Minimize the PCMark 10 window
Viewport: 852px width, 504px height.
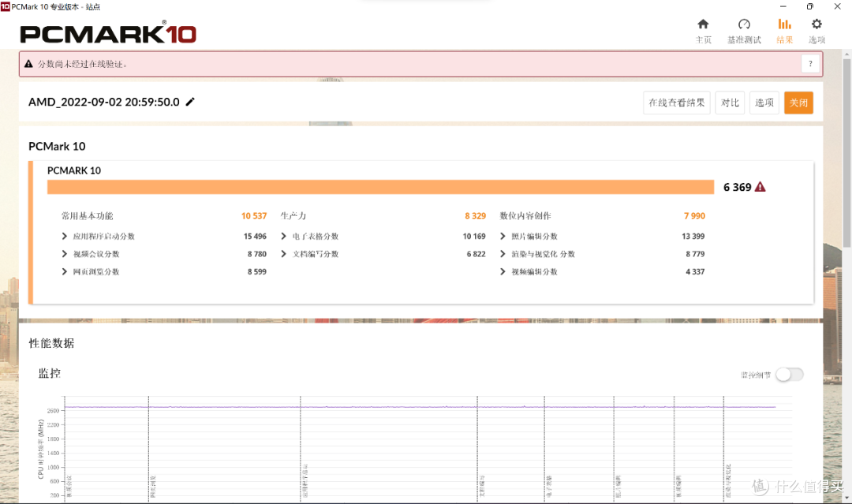click(x=783, y=6)
